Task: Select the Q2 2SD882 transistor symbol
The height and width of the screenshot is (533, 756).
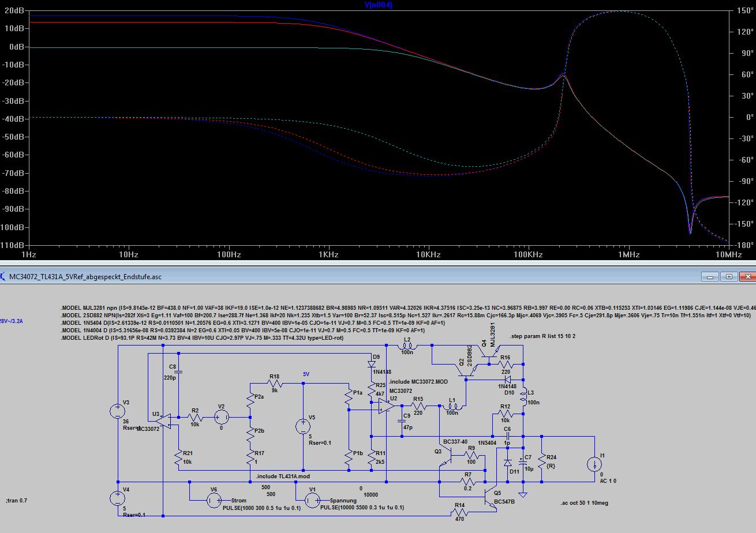Action: (x=465, y=372)
